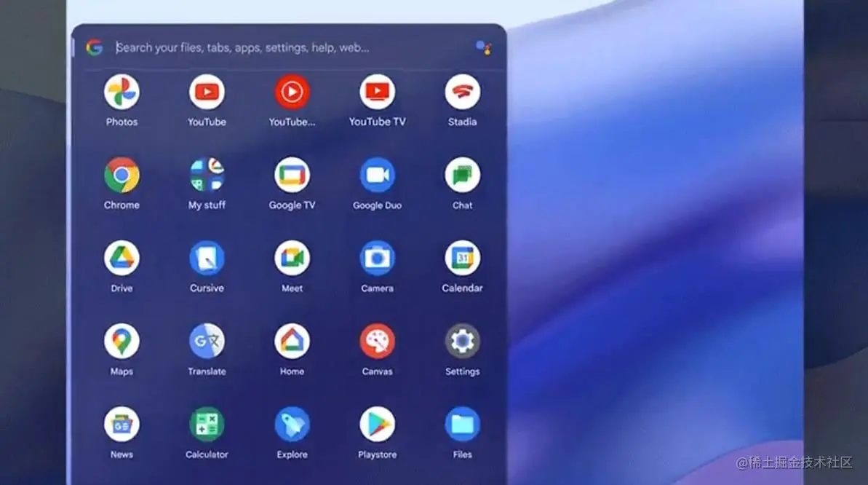Open the Stadia app
The image size is (868, 485).
pyautogui.click(x=462, y=92)
